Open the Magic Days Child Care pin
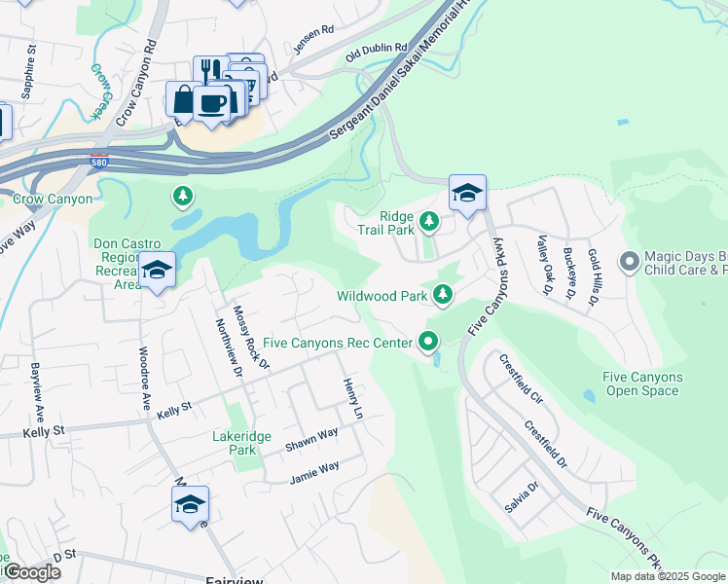Viewport: 728px width, 584px height. 630,262
